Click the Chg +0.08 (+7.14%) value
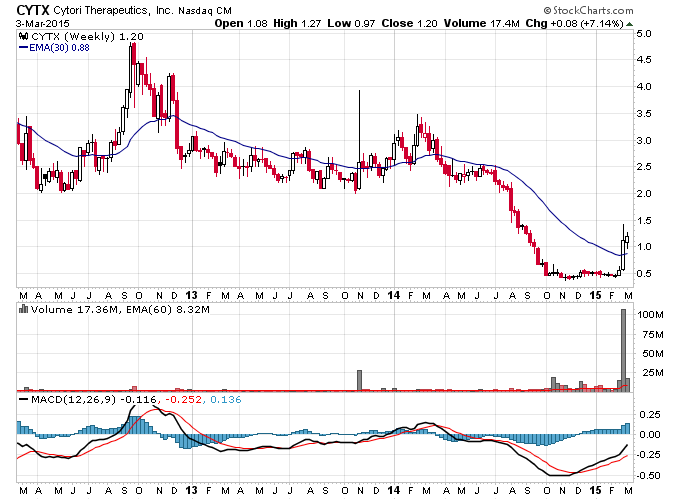The height and width of the screenshot is (500, 680). click(x=575, y=23)
